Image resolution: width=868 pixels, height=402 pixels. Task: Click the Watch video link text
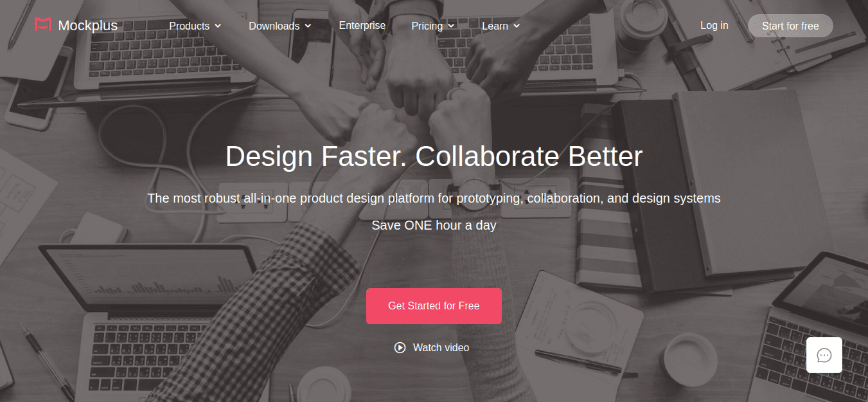pyautogui.click(x=441, y=347)
